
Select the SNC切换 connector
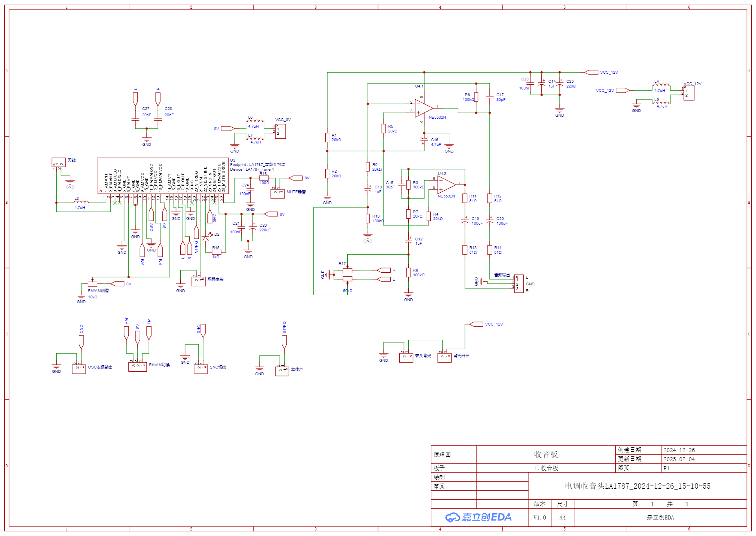pos(201,369)
